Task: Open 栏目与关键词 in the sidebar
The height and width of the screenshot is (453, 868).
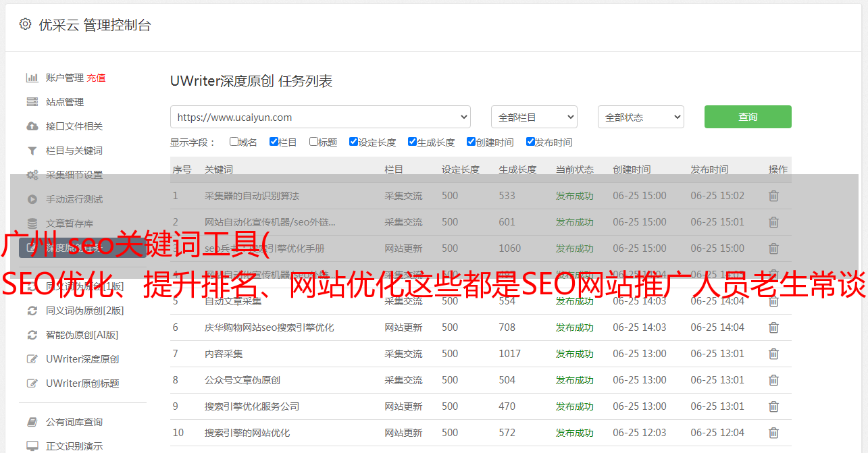Action: click(x=74, y=151)
